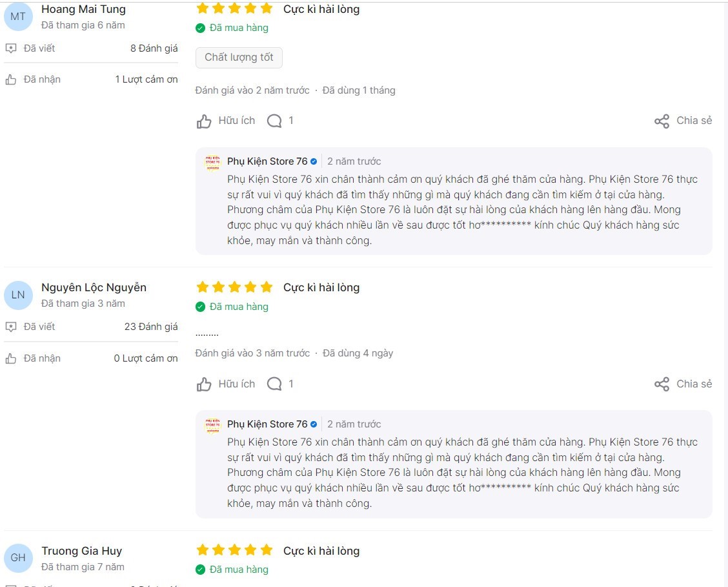Click Phụ Kiện Store 76 name in first reply

tap(267, 161)
